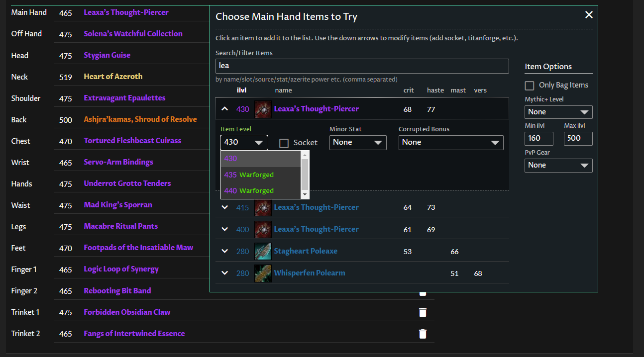Sort items by the name column
This screenshot has width=644, height=357.
tap(283, 90)
